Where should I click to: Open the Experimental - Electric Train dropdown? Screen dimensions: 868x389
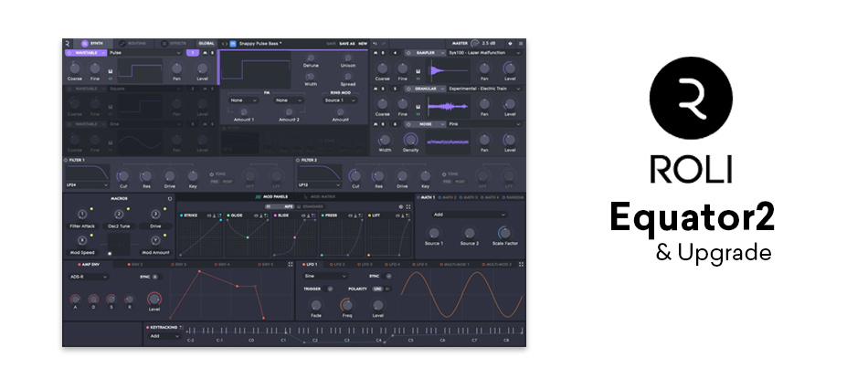tap(484, 89)
